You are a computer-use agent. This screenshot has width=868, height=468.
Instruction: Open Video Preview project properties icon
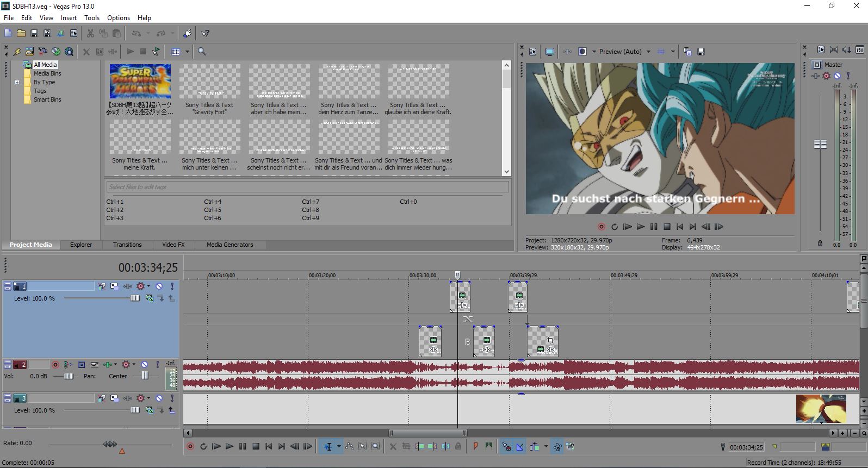pyautogui.click(x=533, y=52)
